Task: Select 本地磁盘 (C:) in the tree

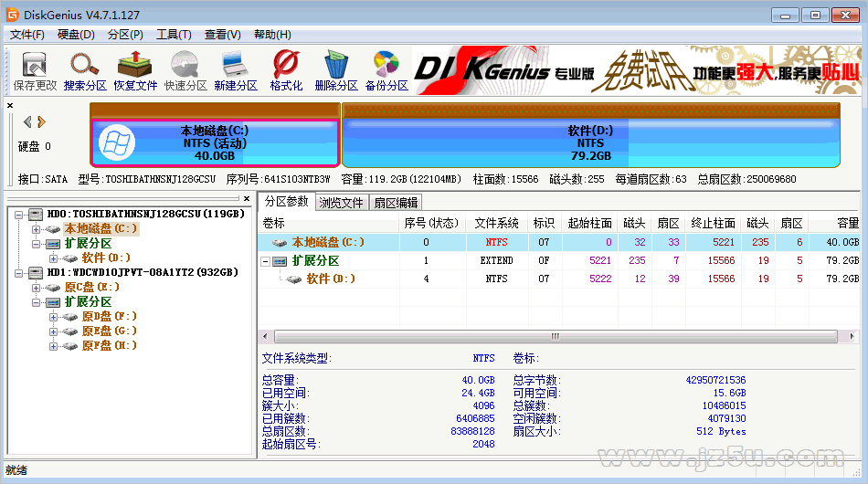Action: 101,228
